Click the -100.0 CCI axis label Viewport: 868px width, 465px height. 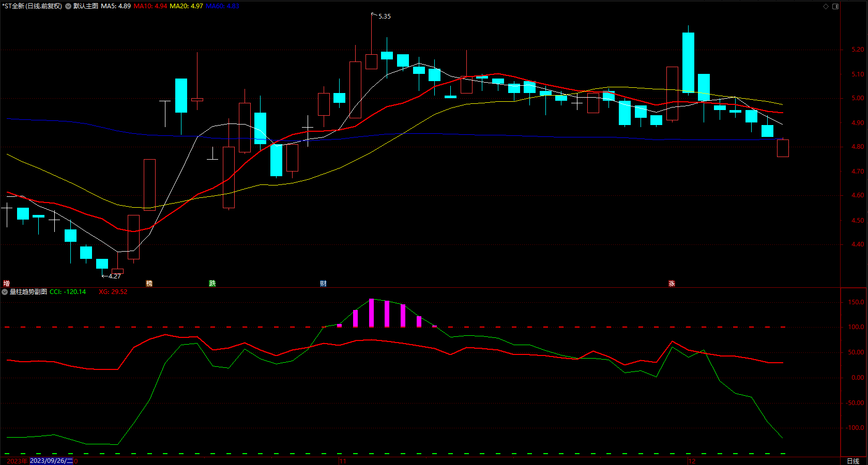coord(855,428)
